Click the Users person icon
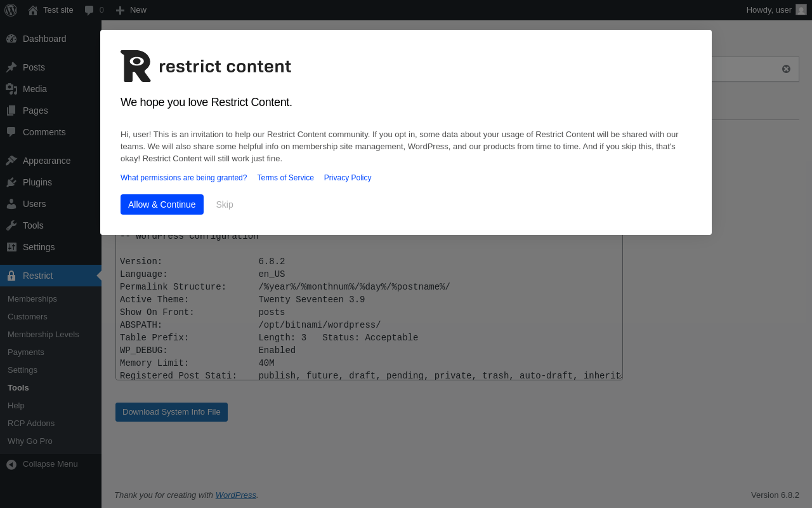This screenshot has width=812, height=508. tap(11, 204)
